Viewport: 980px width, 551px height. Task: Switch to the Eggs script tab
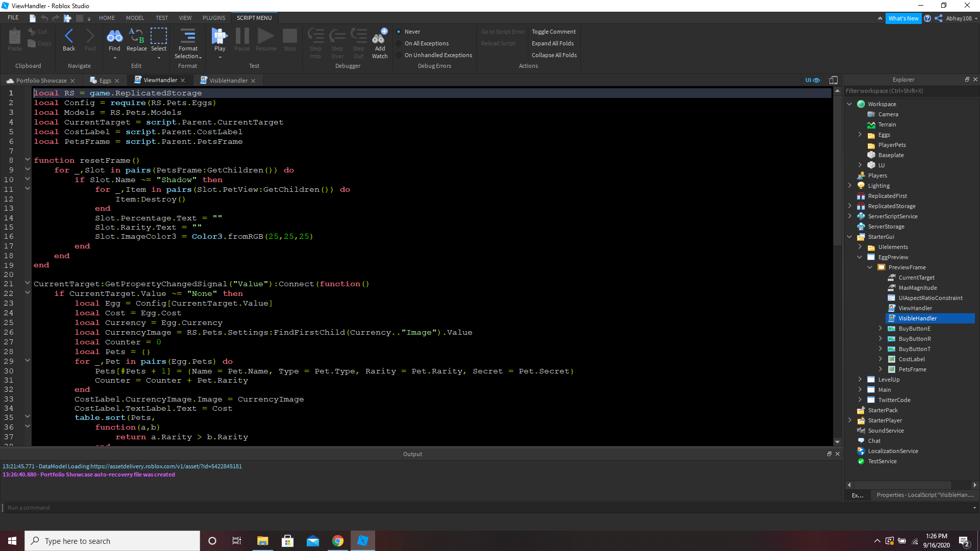click(105, 81)
